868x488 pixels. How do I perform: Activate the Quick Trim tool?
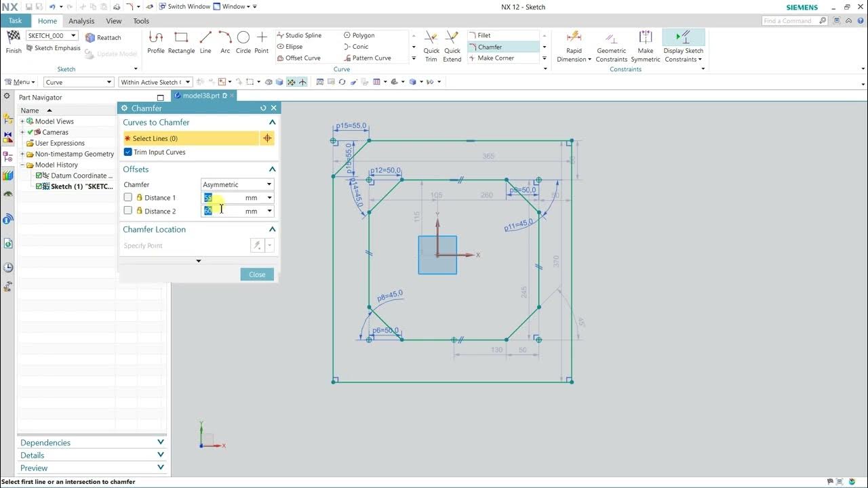(431, 46)
